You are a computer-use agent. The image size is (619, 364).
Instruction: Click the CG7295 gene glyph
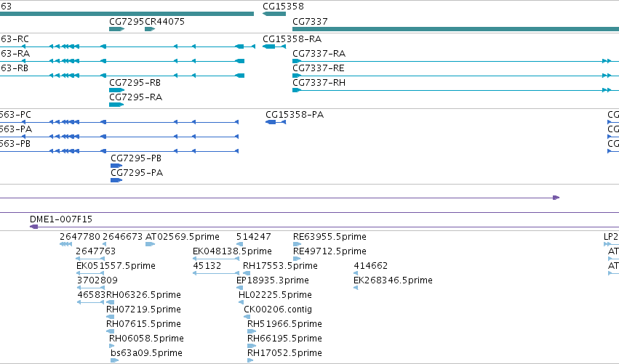point(117,29)
